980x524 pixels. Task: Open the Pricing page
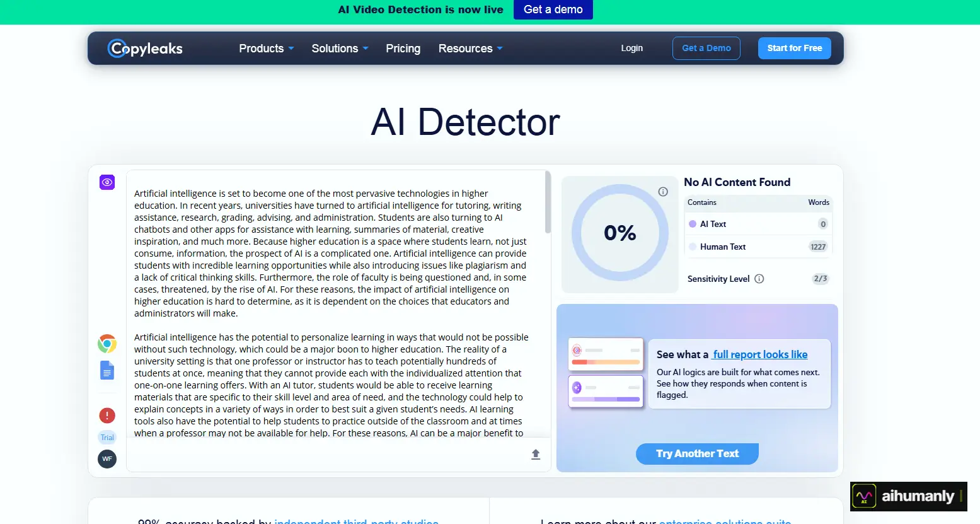[403, 49]
